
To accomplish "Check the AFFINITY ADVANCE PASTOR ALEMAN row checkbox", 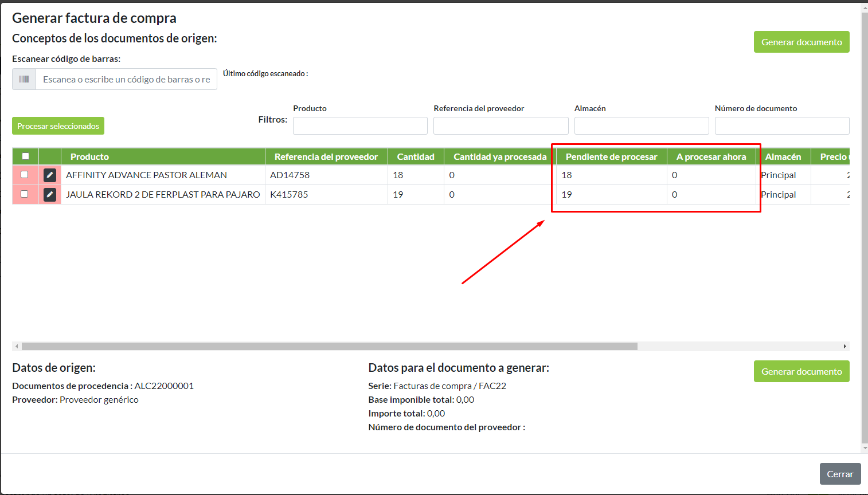I will coord(25,175).
